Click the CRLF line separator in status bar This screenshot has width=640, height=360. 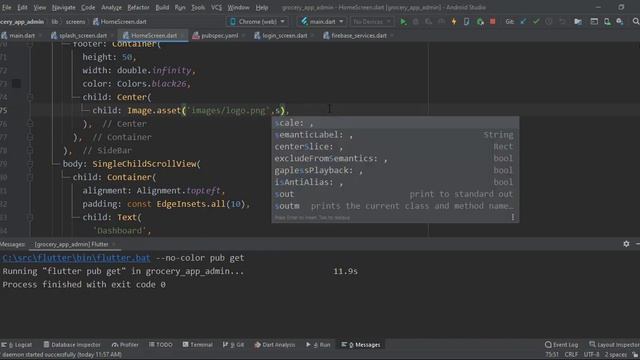(571, 355)
